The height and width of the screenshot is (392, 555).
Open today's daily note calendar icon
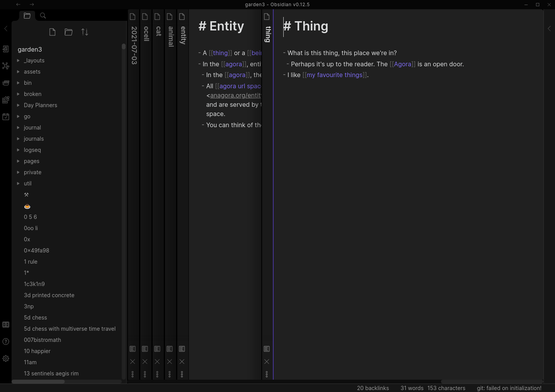point(6,117)
